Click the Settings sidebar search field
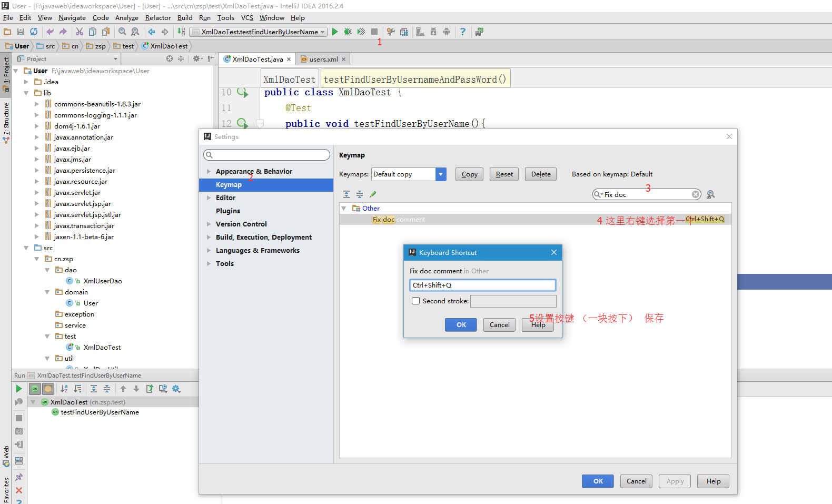Image resolution: width=832 pixels, height=504 pixels. (x=267, y=155)
